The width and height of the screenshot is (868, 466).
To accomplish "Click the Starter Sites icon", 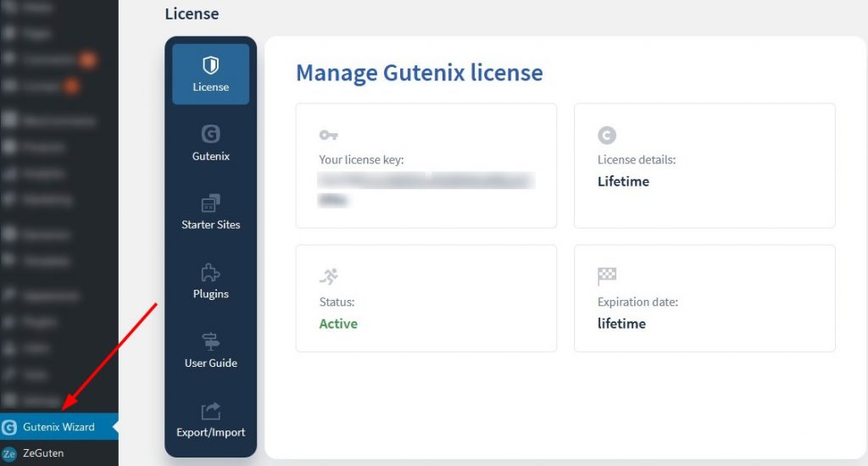I will (210, 203).
